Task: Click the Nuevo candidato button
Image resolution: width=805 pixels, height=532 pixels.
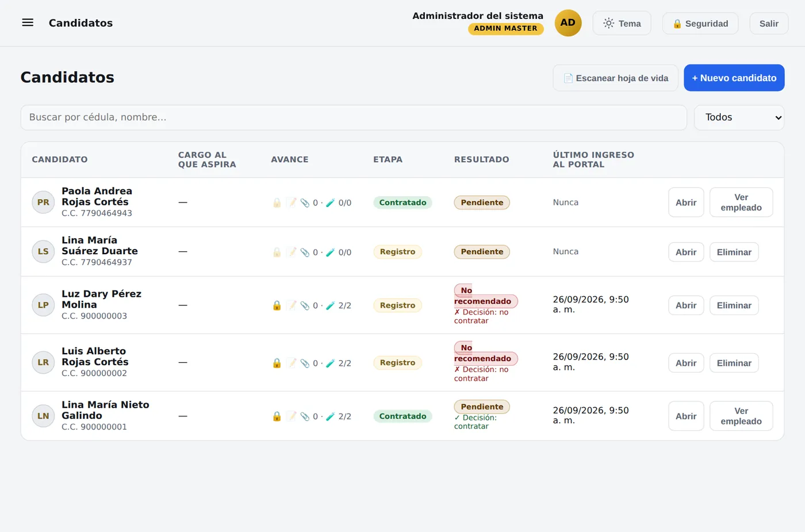Action: [x=734, y=78]
